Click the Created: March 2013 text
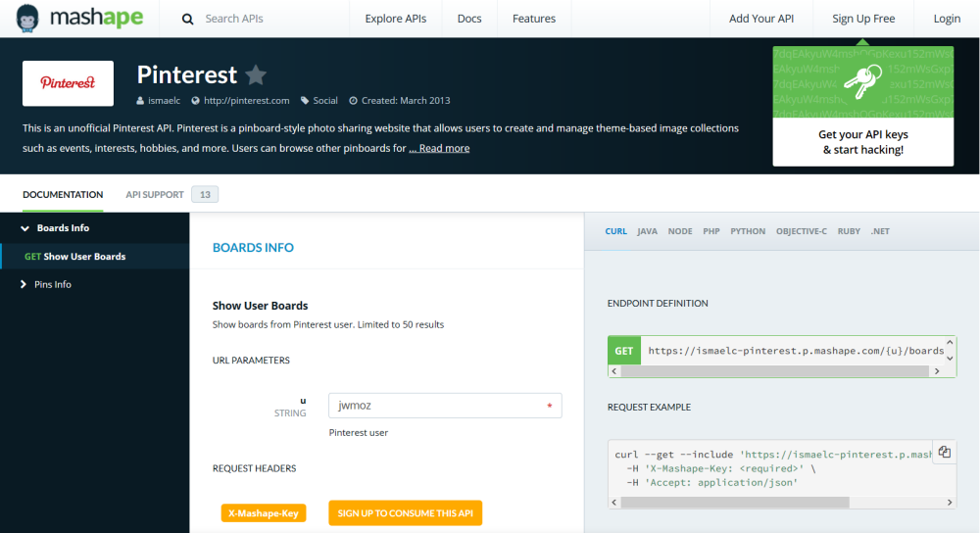This screenshot has height=533, width=980. point(406,101)
